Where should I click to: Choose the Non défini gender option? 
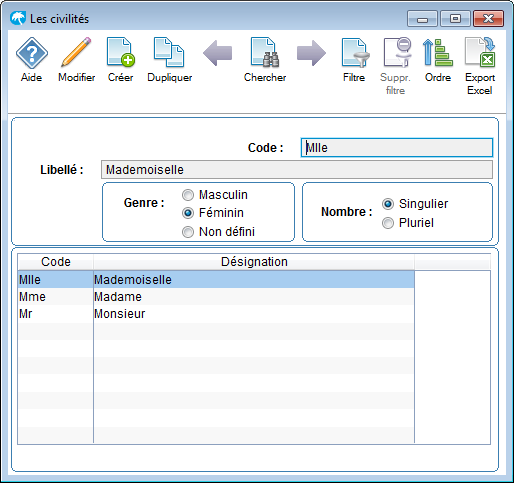pos(188,232)
